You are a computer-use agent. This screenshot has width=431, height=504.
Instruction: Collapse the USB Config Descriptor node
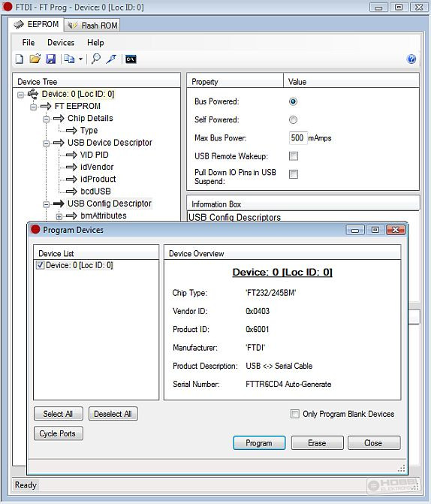point(47,204)
